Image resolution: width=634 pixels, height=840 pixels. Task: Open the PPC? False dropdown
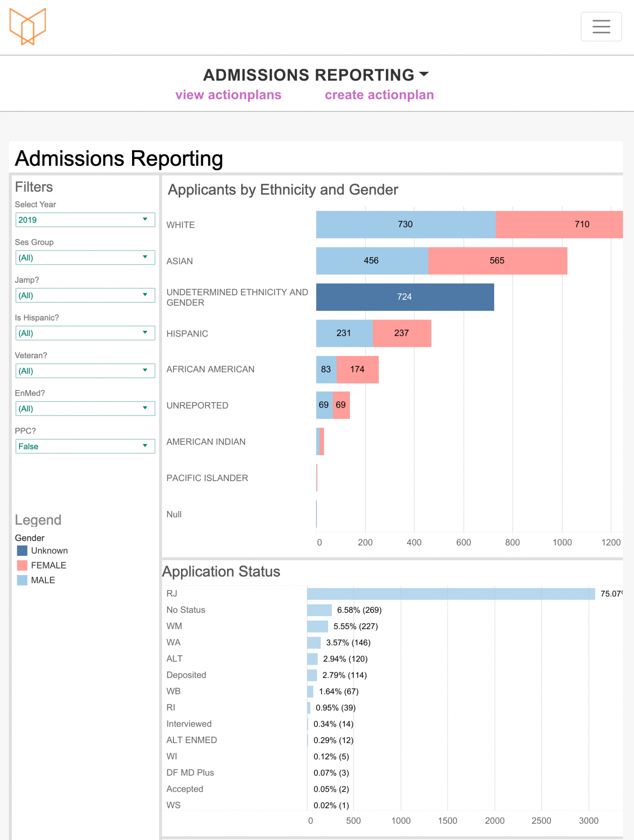coord(85,446)
